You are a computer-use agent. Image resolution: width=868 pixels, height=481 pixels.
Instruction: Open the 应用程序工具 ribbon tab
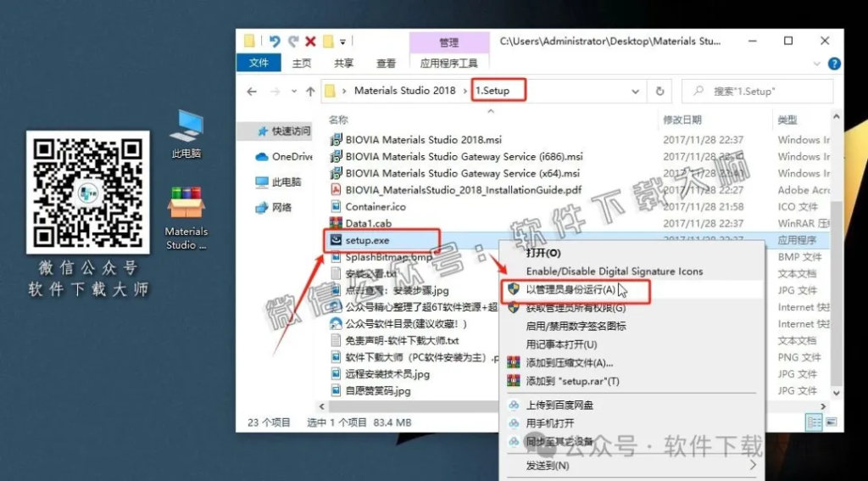click(449, 63)
